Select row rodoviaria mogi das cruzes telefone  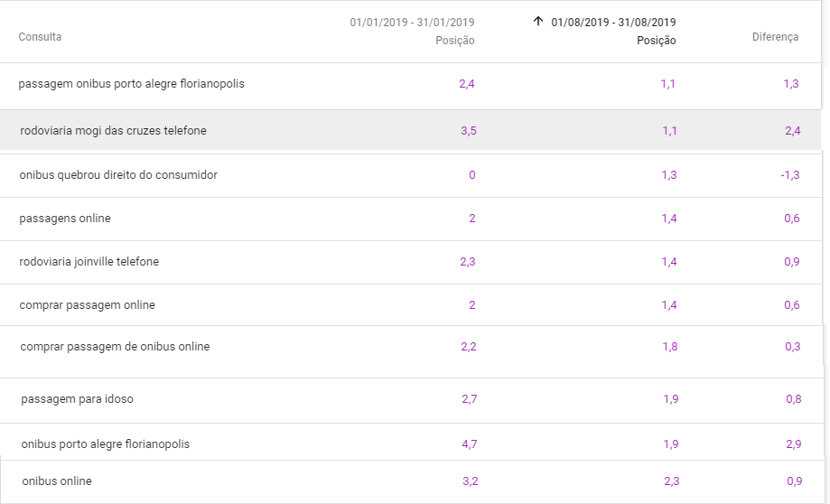(113, 131)
